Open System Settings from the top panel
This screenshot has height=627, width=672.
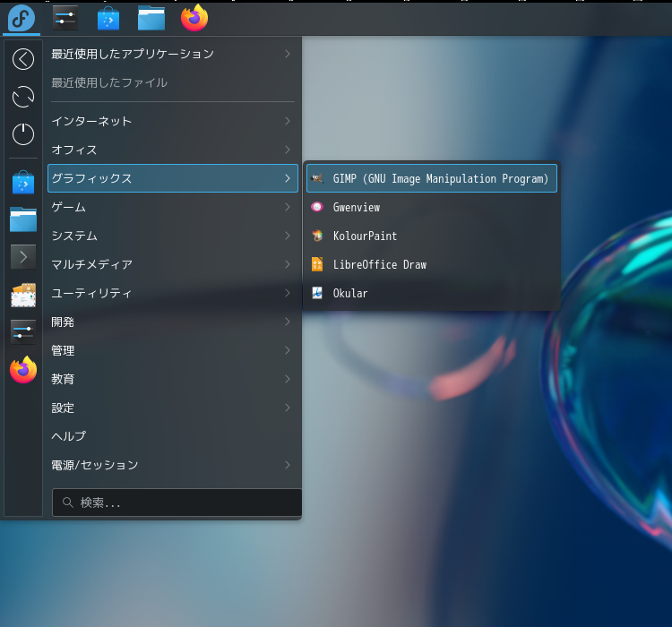coord(65,18)
